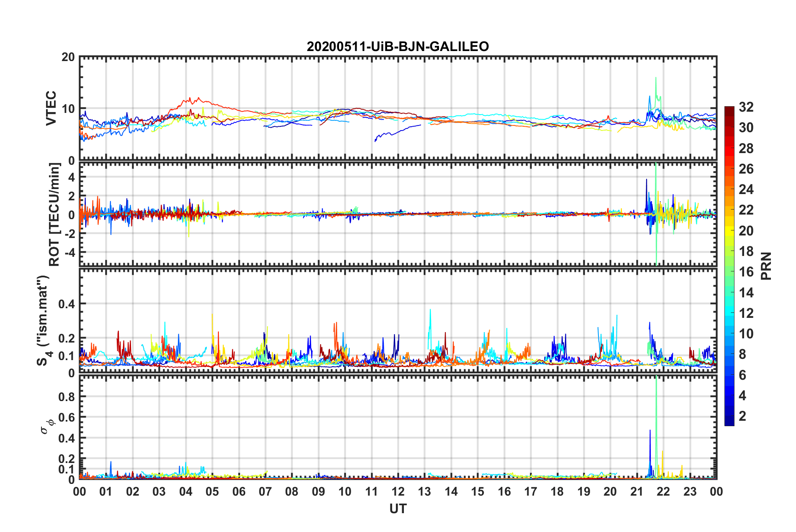The image size is (796, 532).
Task: Click the UT axis tick label 15
Action: [x=478, y=492]
